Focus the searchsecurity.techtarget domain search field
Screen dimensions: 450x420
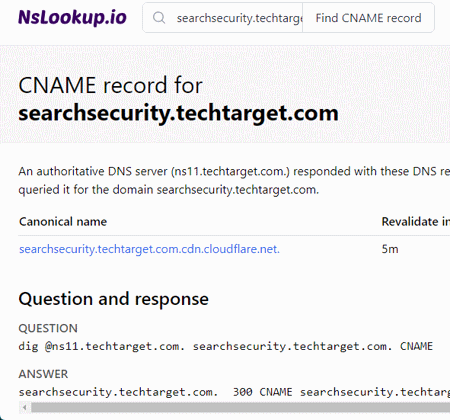[x=239, y=18]
